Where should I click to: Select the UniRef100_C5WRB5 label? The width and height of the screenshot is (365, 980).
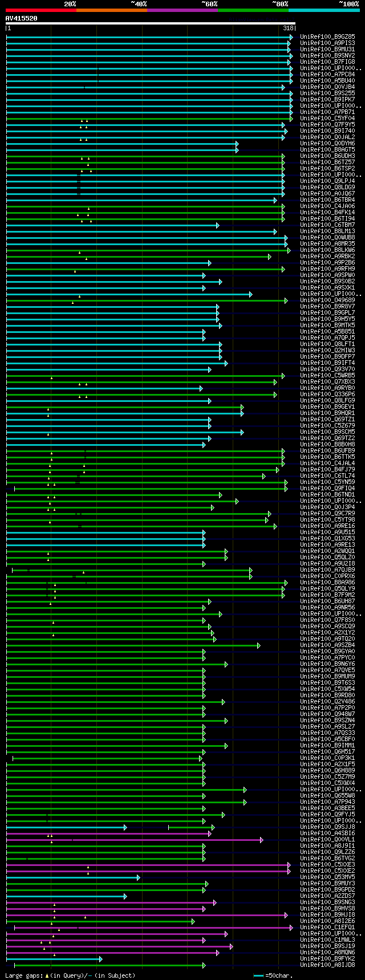tap(327, 375)
